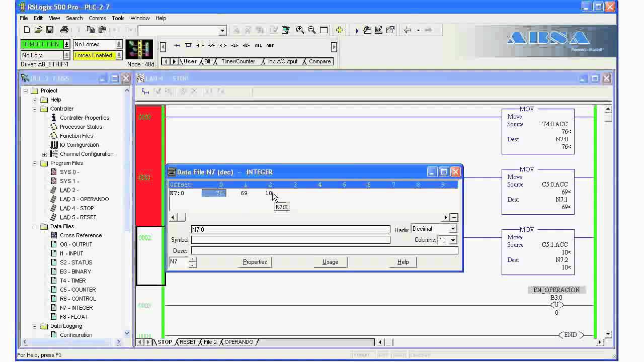
Task: Open the Tools menu
Action: click(x=118, y=18)
